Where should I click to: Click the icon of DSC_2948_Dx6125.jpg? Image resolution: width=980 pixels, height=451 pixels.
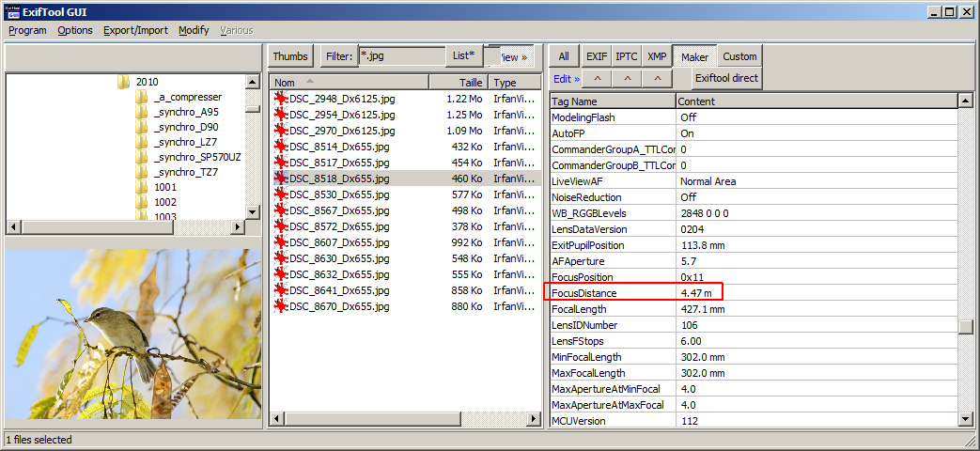pyautogui.click(x=281, y=99)
